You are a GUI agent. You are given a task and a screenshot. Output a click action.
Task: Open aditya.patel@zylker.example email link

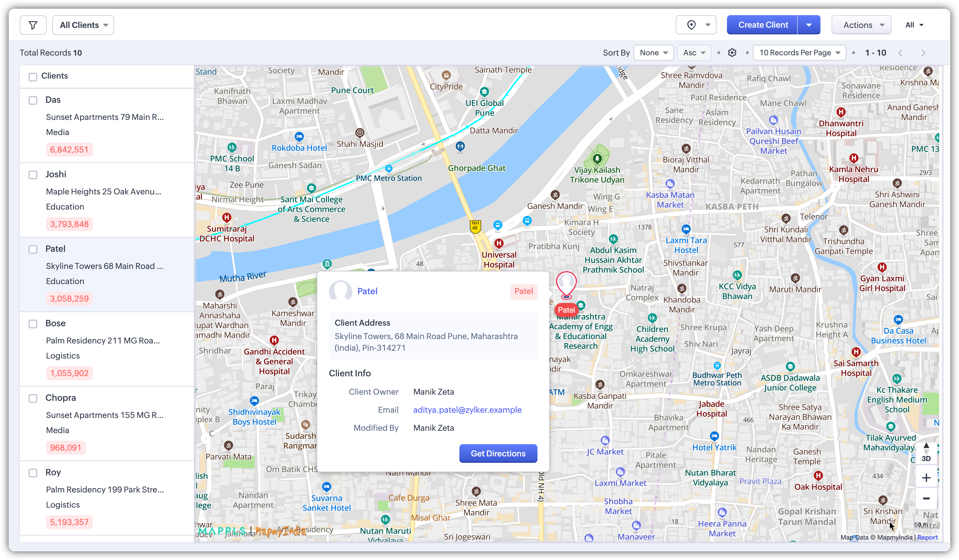pyautogui.click(x=467, y=410)
